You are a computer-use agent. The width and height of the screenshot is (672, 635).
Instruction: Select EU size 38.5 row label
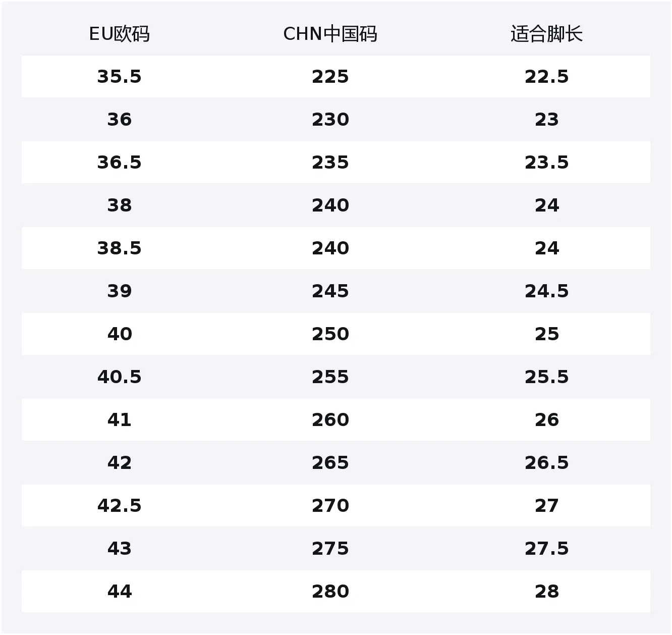(x=120, y=248)
